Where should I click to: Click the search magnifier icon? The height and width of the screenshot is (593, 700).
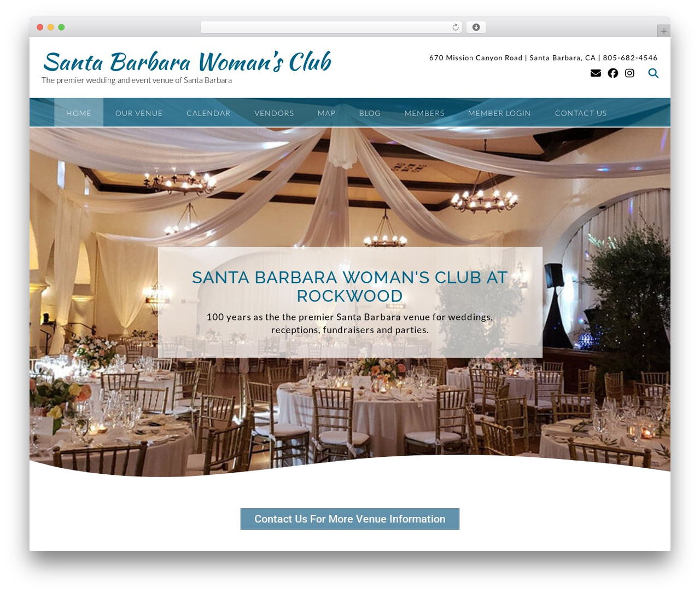pyautogui.click(x=654, y=73)
